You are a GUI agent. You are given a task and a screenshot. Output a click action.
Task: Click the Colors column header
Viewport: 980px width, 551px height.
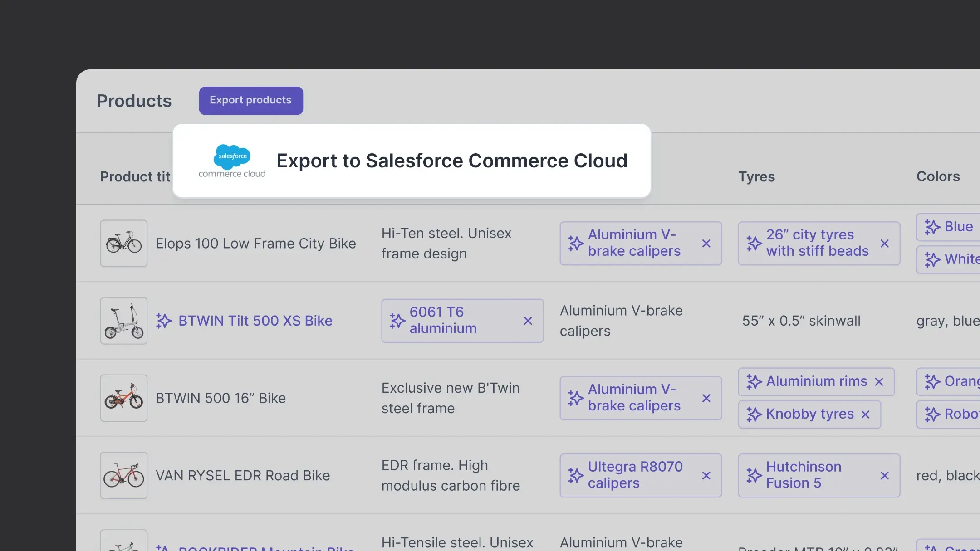[x=938, y=176]
